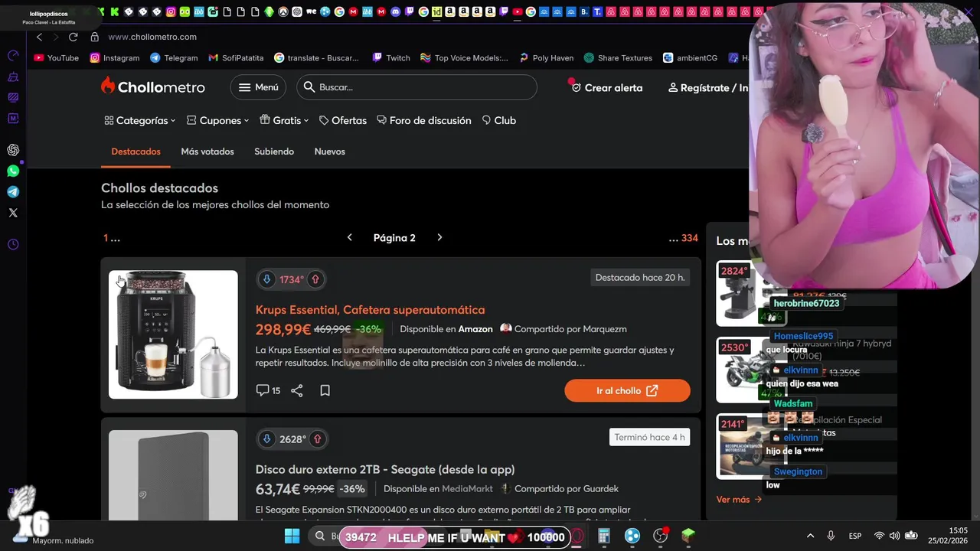Open Minecraft grass block taskbar icon

click(688, 536)
